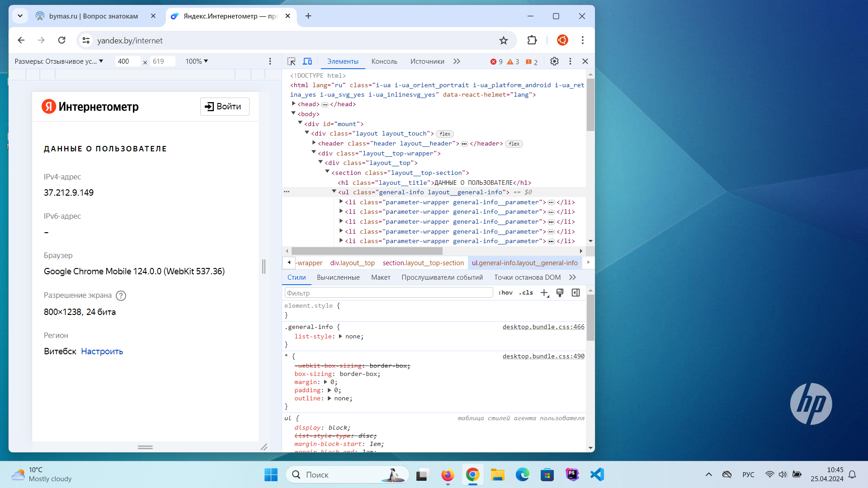Open Visual Studio Code from taskbar
The width and height of the screenshot is (868, 488).
597,474
